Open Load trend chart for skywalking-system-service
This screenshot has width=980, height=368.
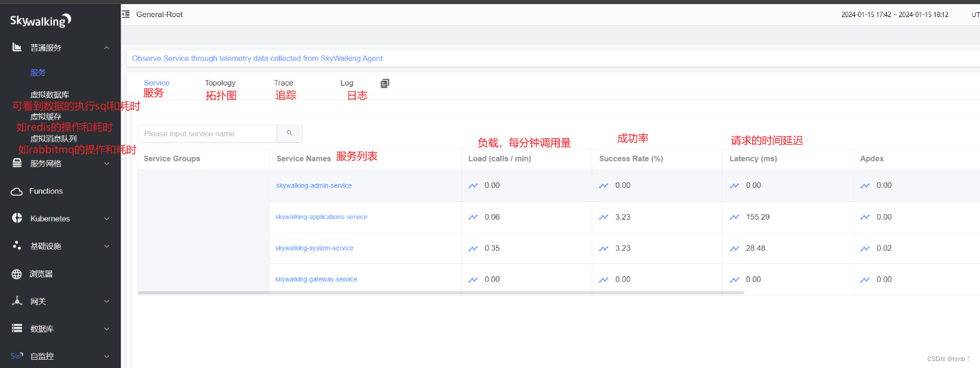tap(473, 248)
